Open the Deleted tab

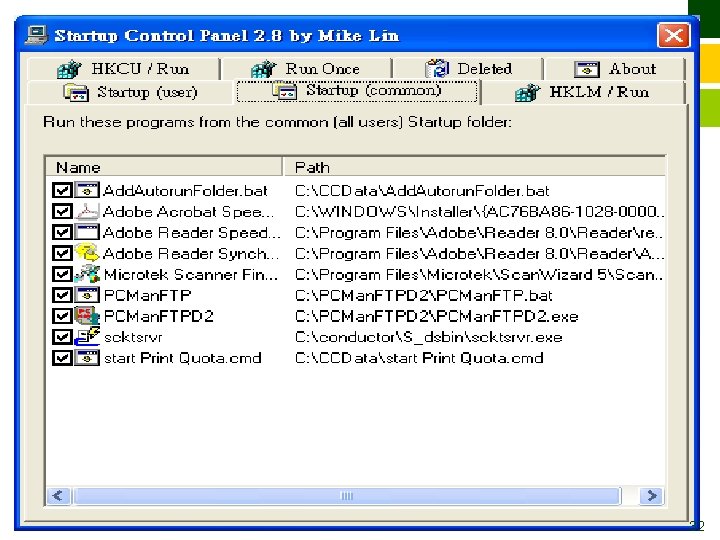click(x=468, y=69)
